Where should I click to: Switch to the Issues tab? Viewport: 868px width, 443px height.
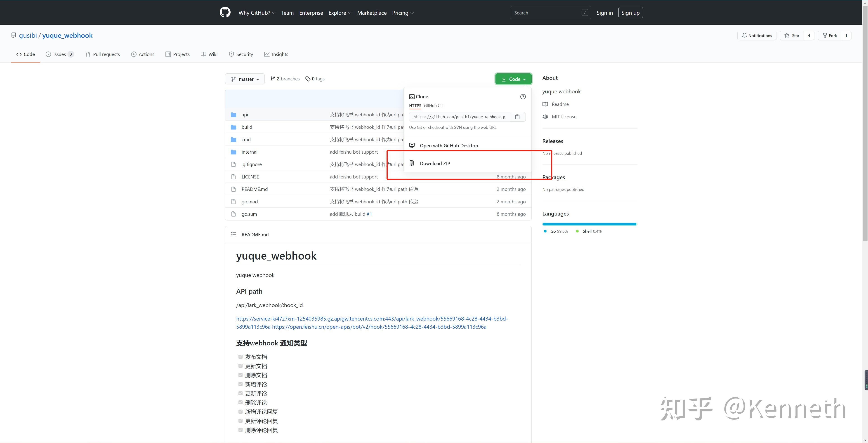60,54
